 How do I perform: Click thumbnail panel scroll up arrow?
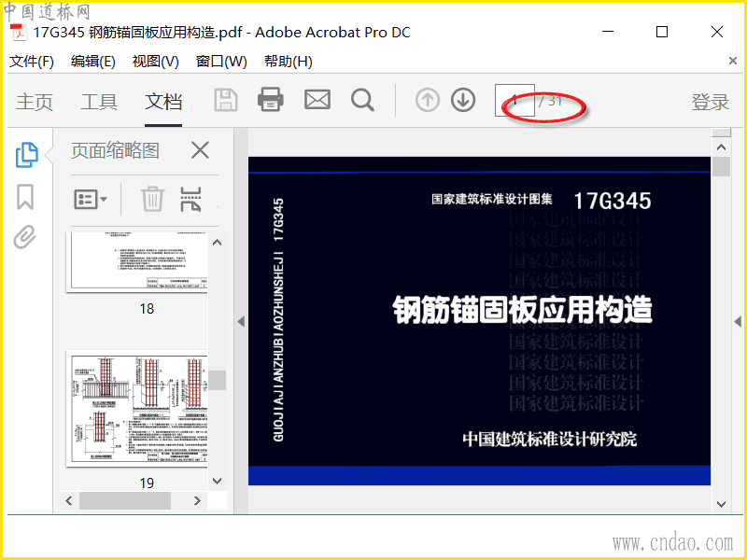pyautogui.click(x=218, y=243)
